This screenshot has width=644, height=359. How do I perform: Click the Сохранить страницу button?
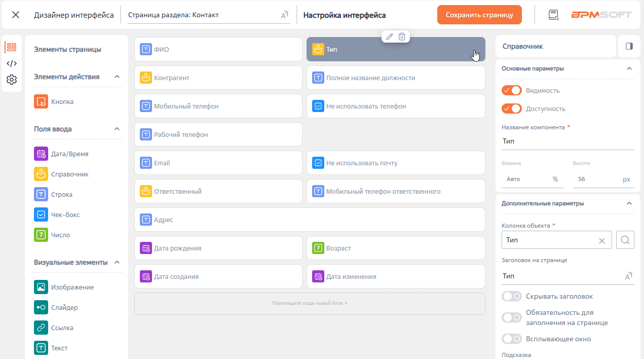pyautogui.click(x=479, y=15)
